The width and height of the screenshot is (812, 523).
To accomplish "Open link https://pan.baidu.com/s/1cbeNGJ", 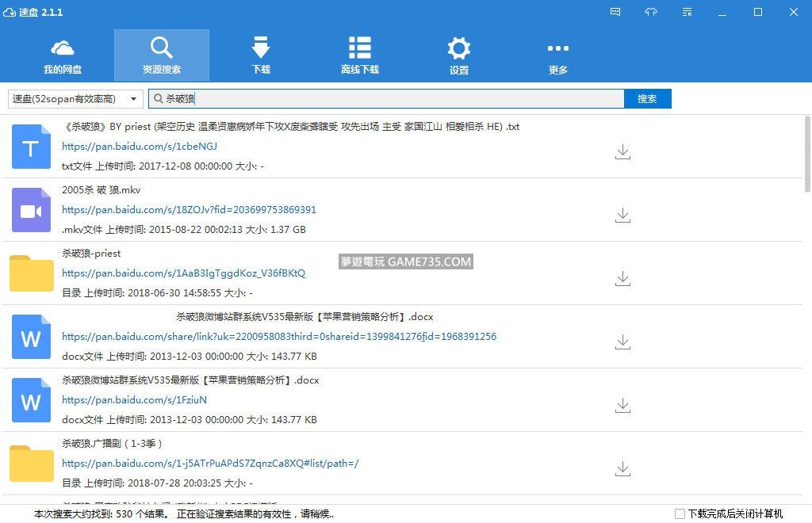I will point(140,147).
